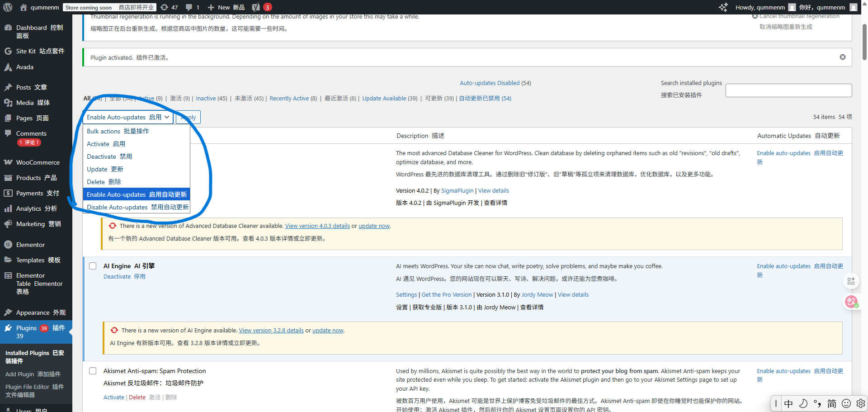Filter plugins by Inactive
Image resolution: width=868 pixels, height=412 pixels.
pyautogui.click(x=206, y=98)
